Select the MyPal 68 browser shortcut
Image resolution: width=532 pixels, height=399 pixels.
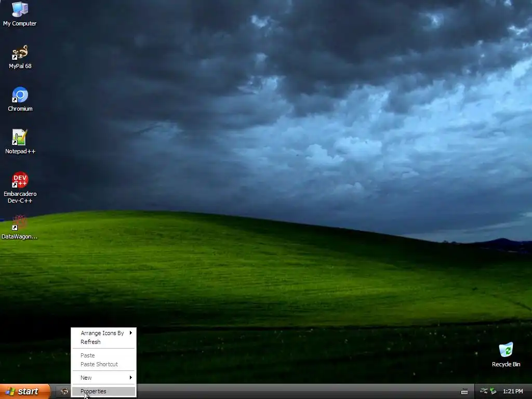click(x=20, y=57)
